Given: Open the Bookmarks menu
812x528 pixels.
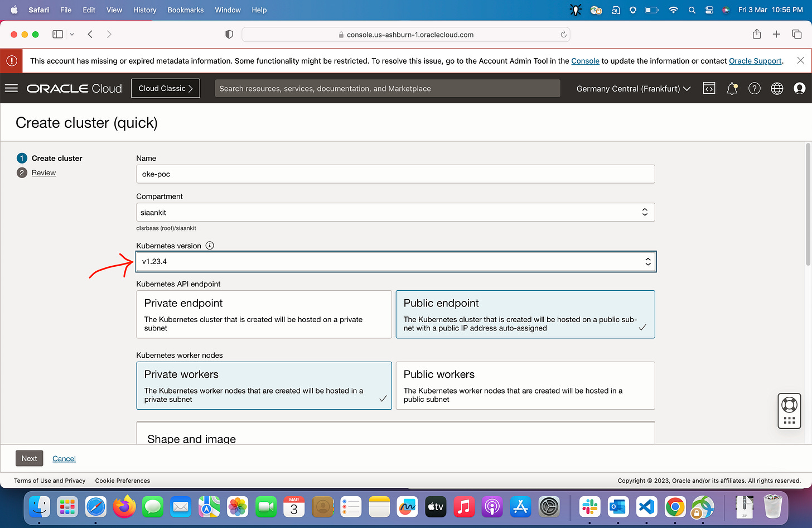Looking at the screenshot, I should [186, 10].
